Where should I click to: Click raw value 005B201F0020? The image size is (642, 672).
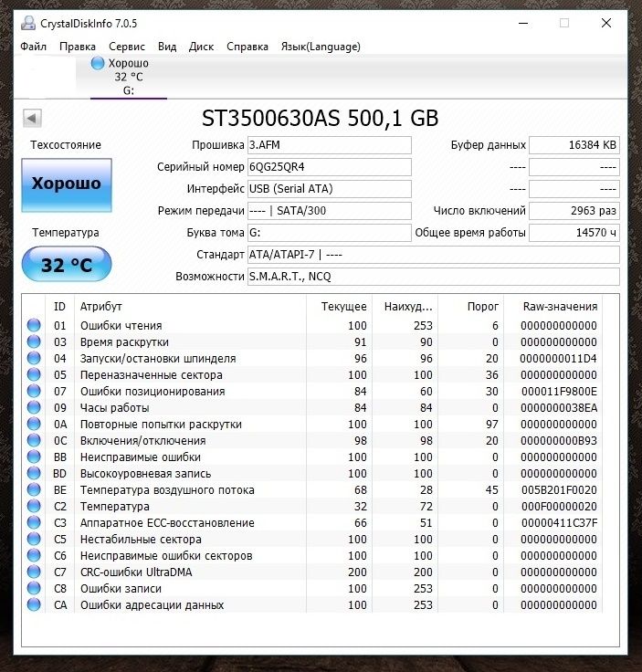tap(559, 490)
